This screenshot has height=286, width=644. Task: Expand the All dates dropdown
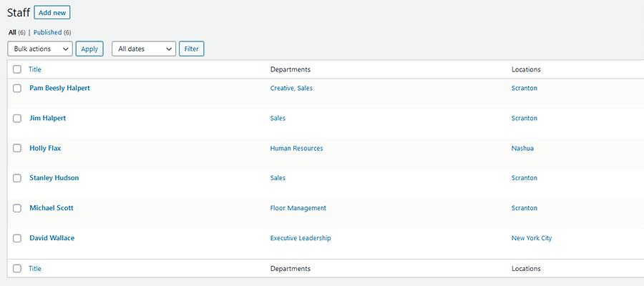[144, 49]
